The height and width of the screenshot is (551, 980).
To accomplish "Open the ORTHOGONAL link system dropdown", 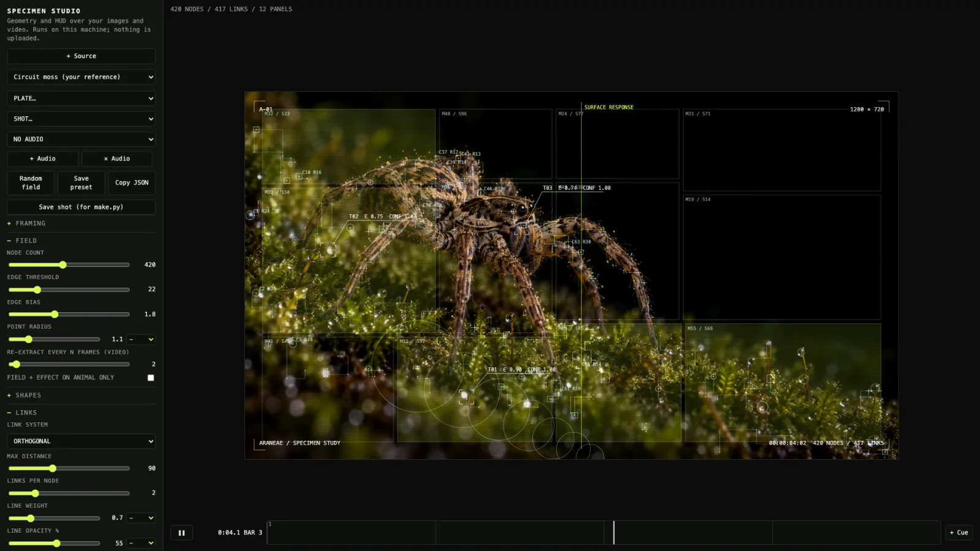I will (81, 441).
